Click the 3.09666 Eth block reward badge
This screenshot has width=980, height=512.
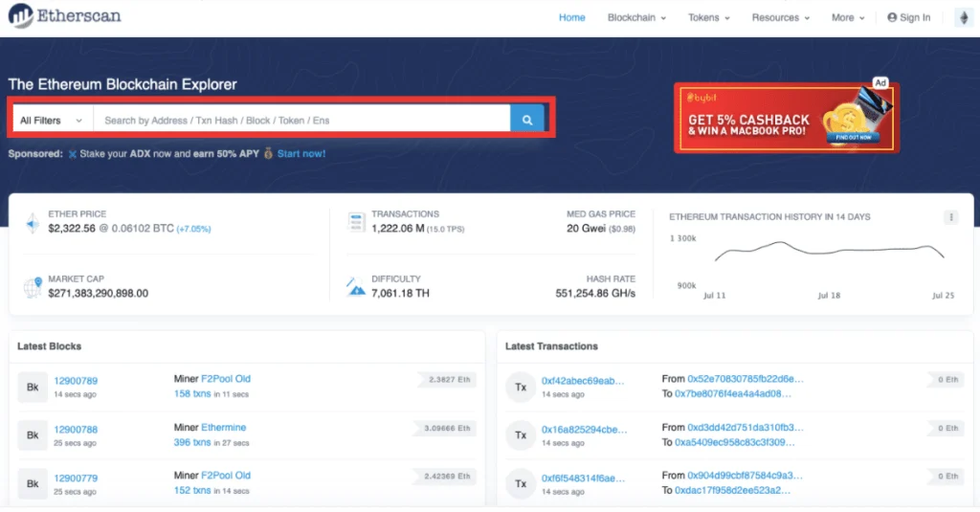(446, 428)
